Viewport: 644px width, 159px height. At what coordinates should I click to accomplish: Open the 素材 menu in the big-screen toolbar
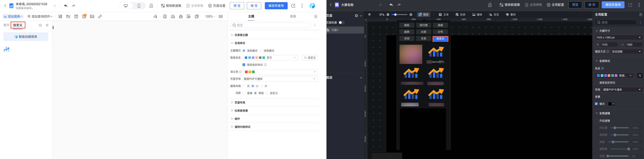511,15
